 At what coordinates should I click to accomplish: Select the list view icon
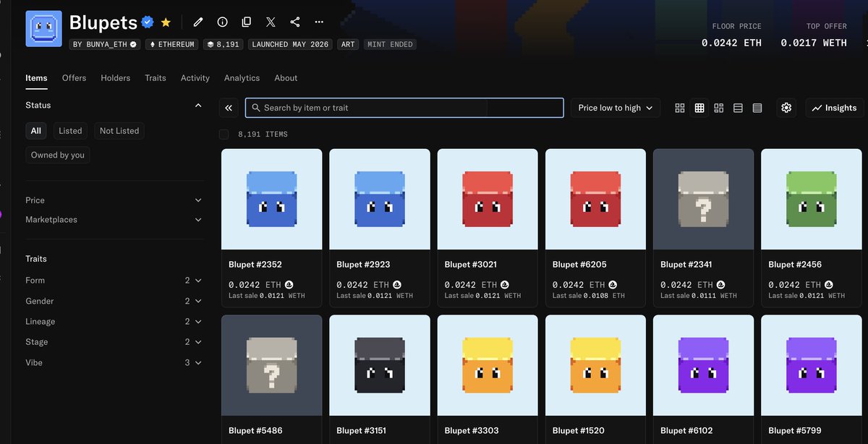point(738,108)
